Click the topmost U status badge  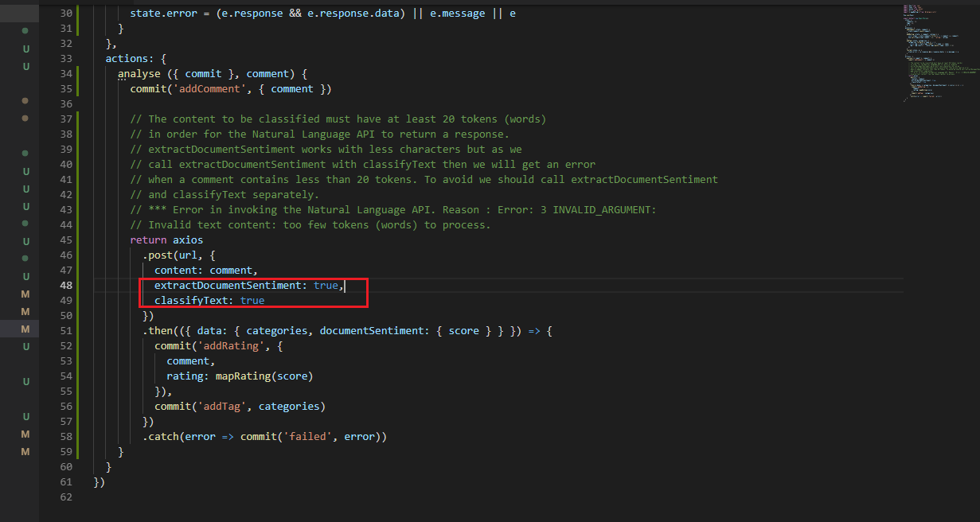point(25,49)
